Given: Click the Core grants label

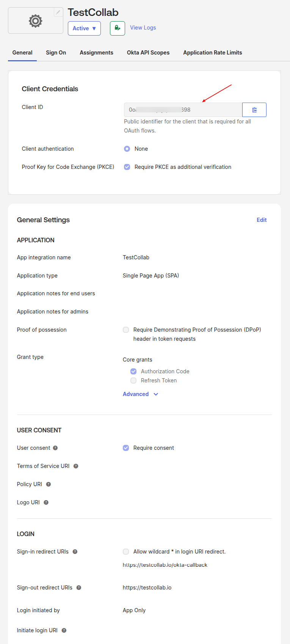Looking at the screenshot, I should point(138,360).
